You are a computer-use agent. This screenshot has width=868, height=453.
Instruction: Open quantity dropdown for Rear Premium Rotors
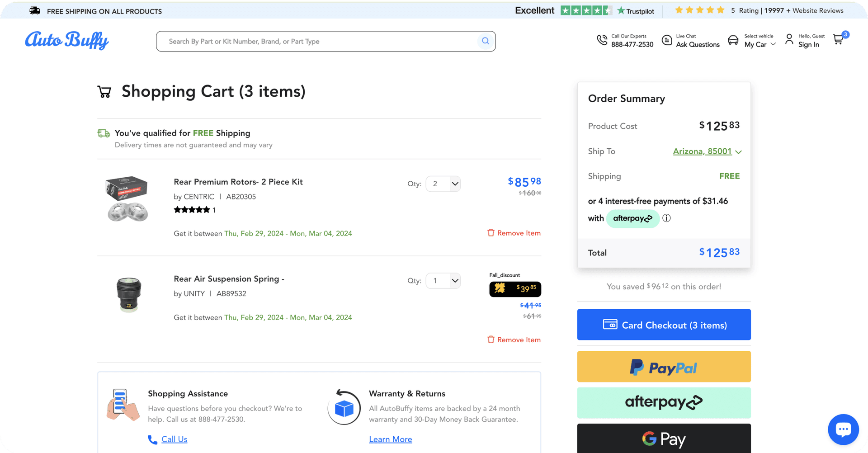pyautogui.click(x=443, y=184)
